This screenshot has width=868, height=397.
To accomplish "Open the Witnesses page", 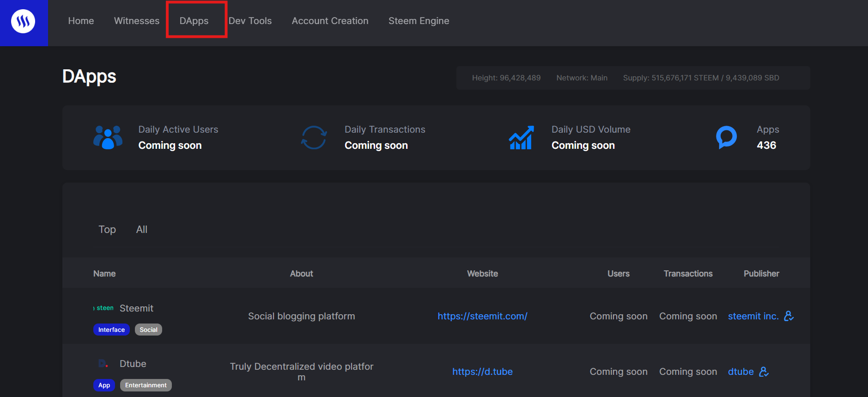I will 137,21.
